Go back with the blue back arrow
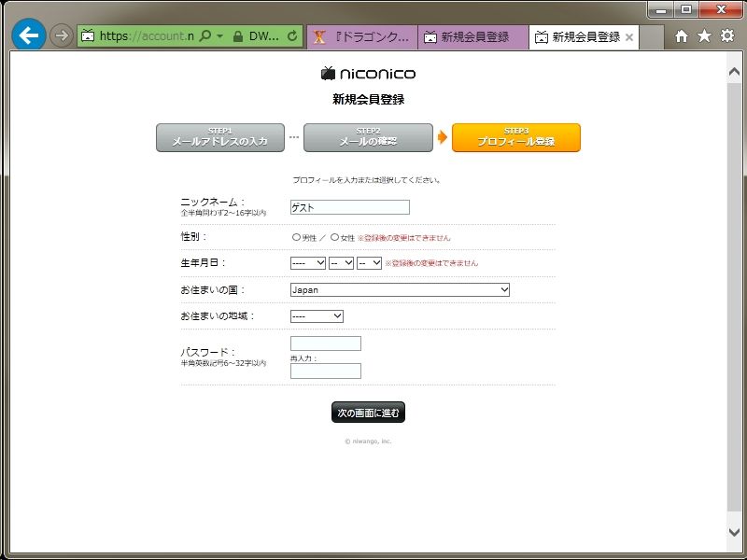The image size is (747, 560). [x=29, y=35]
